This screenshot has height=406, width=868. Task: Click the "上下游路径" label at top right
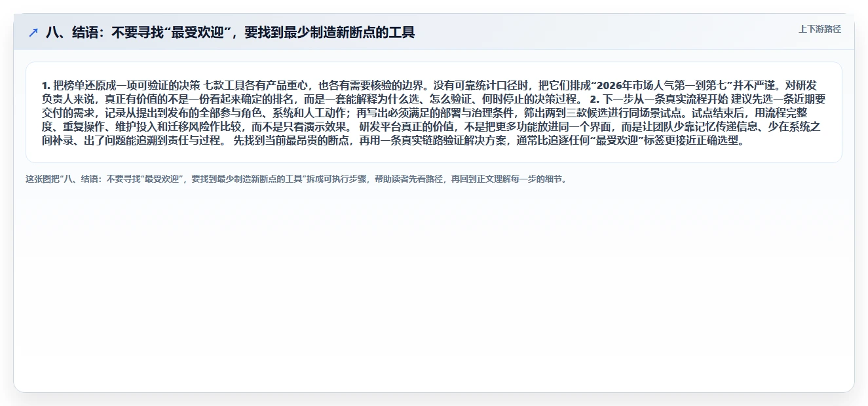(x=820, y=29)
